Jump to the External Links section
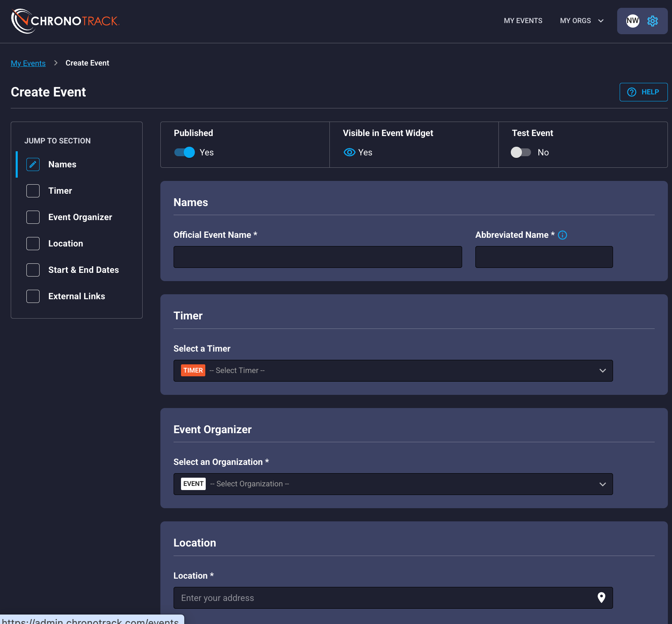The width and height of the screenshot is (672, 624). tap(76, 296)
